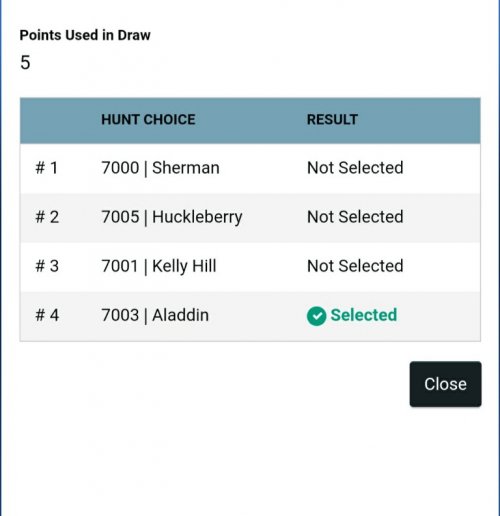
Task: Click the green Selected result text
Action: (364, 315)
